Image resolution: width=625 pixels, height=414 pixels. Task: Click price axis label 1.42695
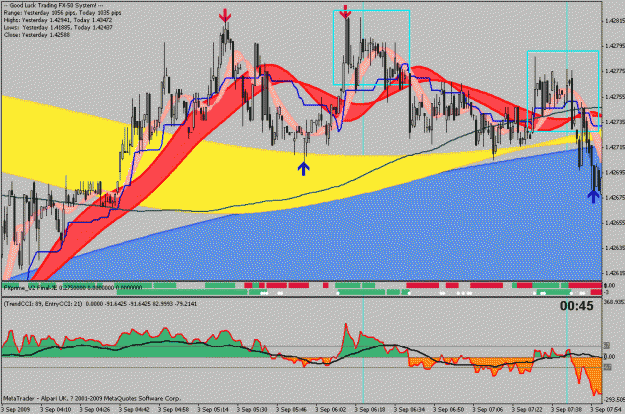614,172
